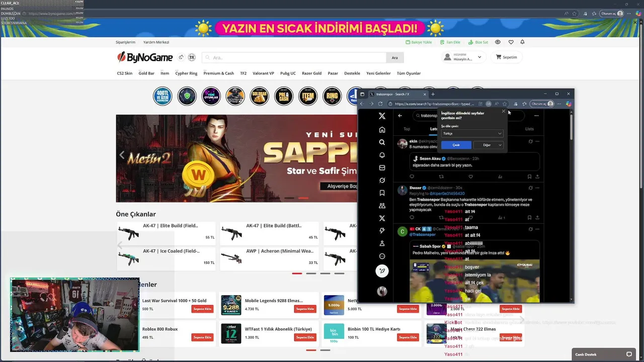Open X More circle icon in sidebar
The height and width of the screenshot is (362, 644).
tap(382, 256)
